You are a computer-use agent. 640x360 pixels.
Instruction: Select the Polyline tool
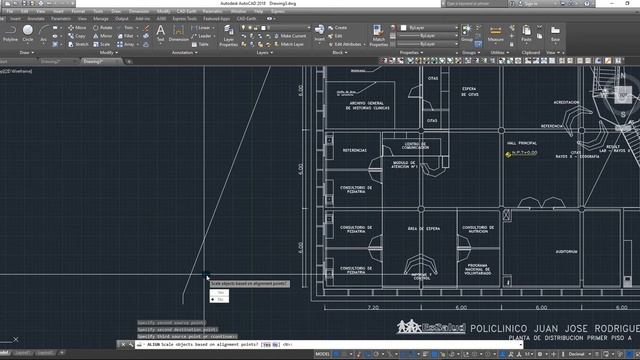10,33
